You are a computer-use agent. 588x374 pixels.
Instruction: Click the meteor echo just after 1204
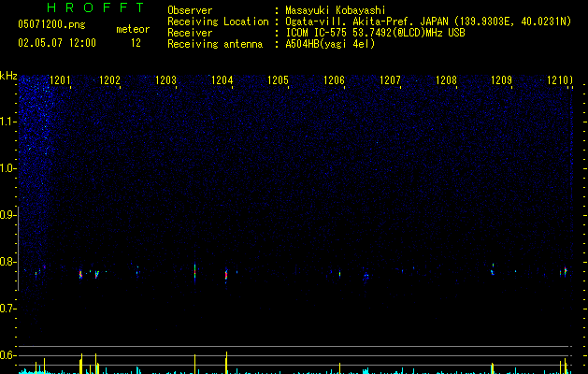[226, 275]
